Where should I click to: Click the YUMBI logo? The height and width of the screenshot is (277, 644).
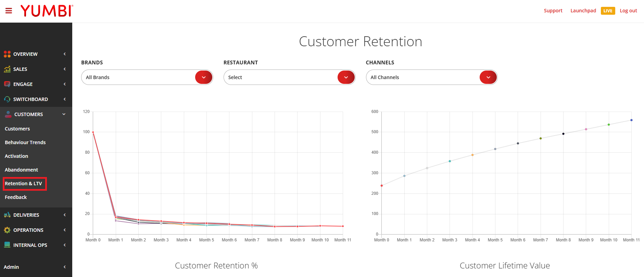[x=47, y=11]
